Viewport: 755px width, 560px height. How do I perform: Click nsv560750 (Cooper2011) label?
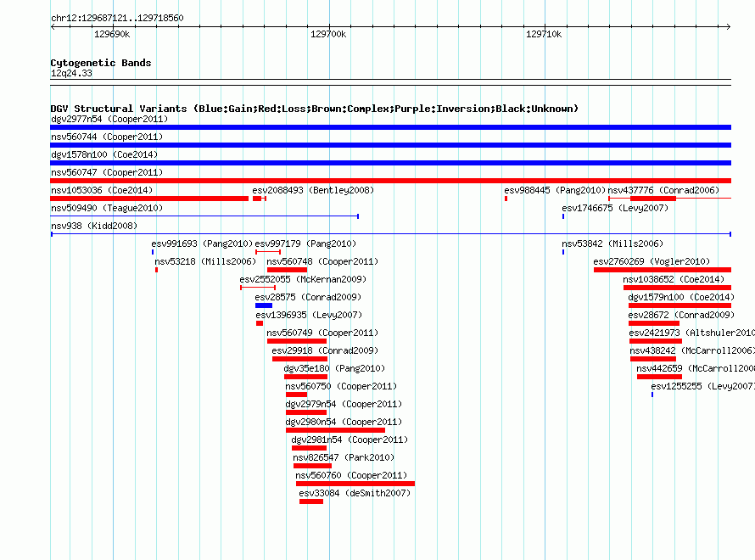tap(341, 386)
